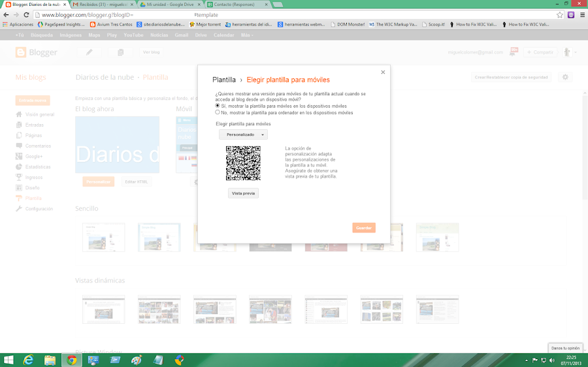
Task: Open the profile avatar menu
Action: (568, 52)
